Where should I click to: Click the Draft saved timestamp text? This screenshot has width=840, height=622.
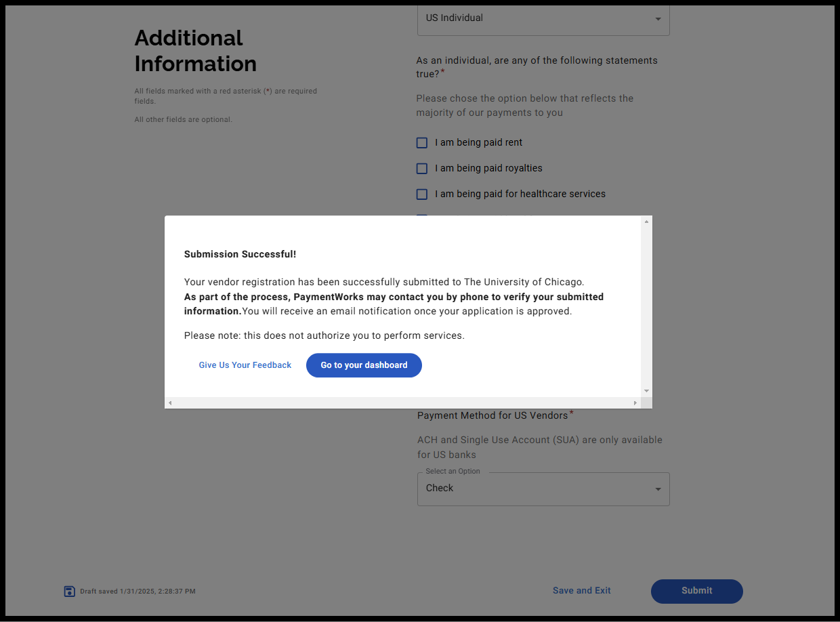[x=138, y=592]
